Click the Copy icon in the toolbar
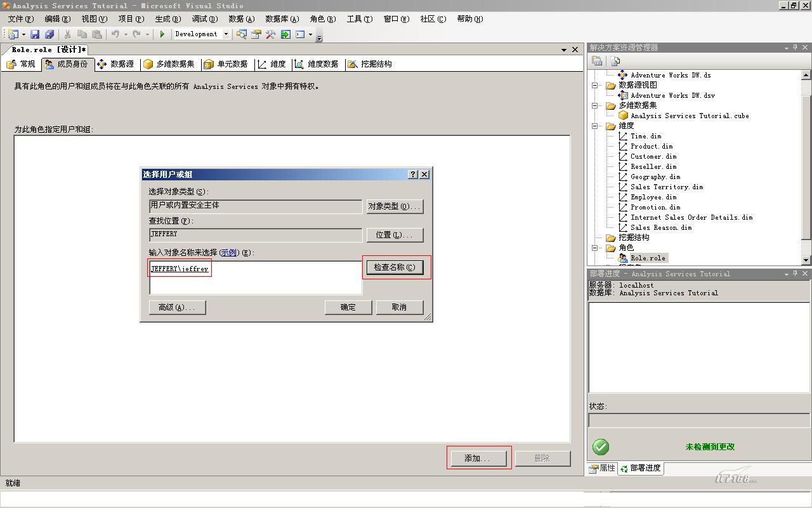 [82, 34]
